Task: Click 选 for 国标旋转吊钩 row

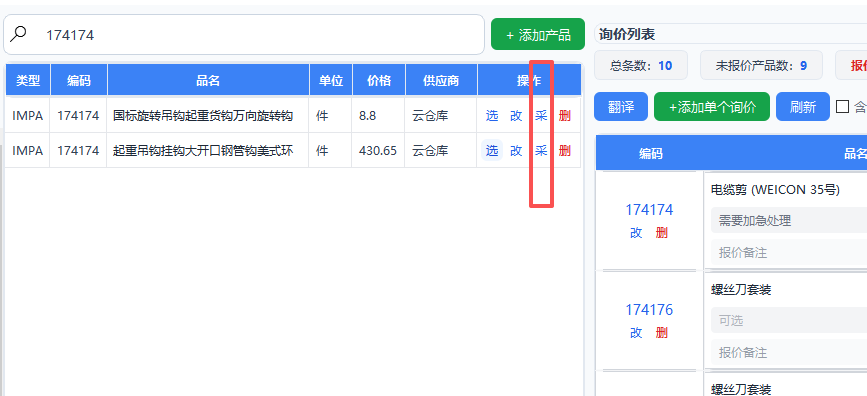Action: click(492, 116)
